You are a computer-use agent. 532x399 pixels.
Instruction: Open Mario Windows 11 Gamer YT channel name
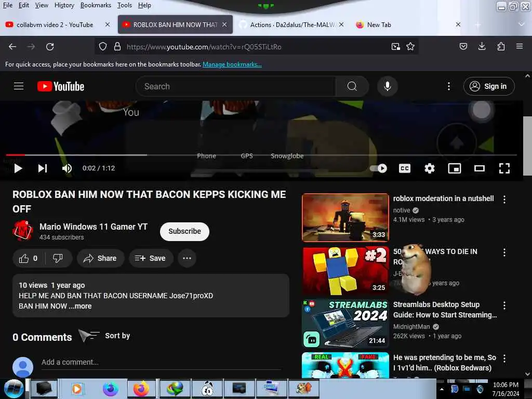click(x=94, y=227)
